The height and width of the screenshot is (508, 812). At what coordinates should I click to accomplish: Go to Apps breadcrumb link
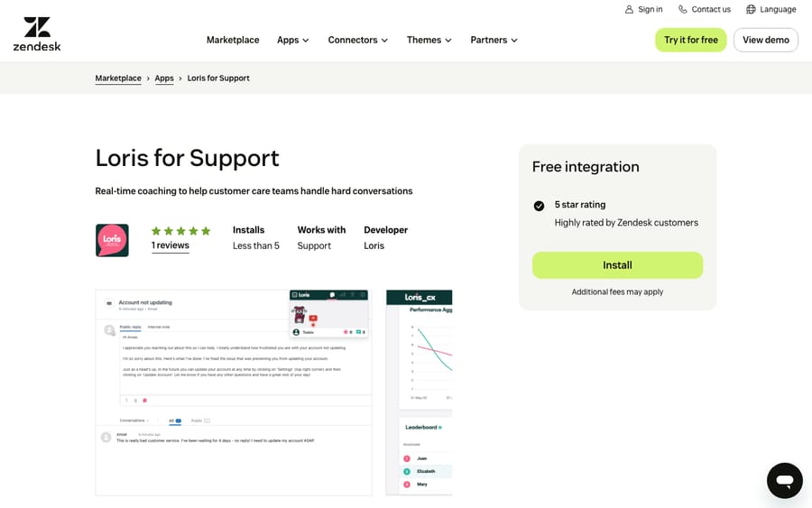pos(164,79)
